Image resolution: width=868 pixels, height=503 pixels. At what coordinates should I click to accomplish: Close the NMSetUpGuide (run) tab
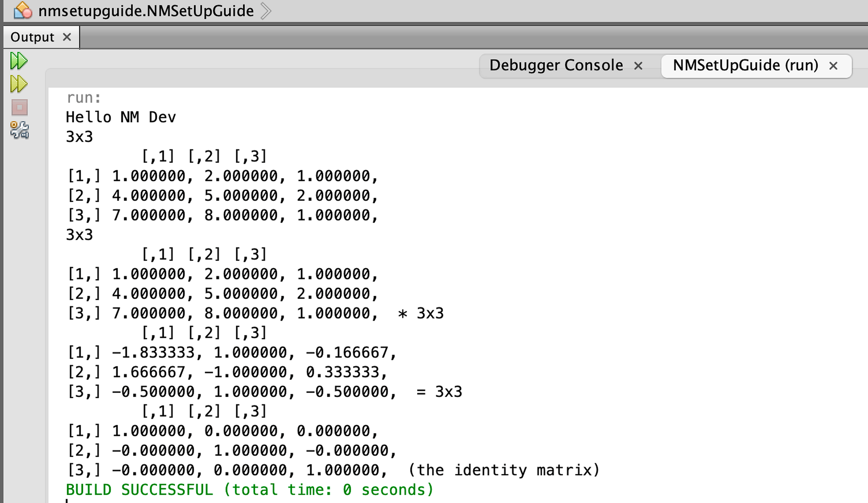pyautogui.click(x=833, y=66)
